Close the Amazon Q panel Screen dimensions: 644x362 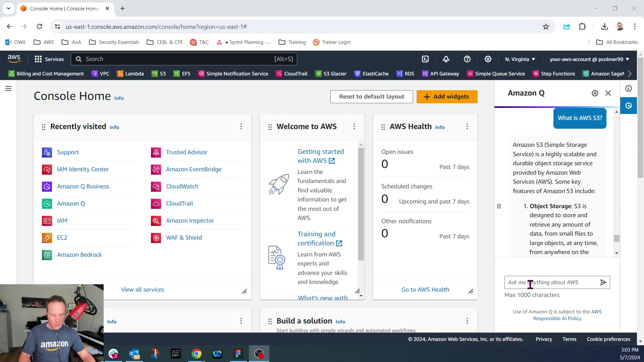point(608,93)
